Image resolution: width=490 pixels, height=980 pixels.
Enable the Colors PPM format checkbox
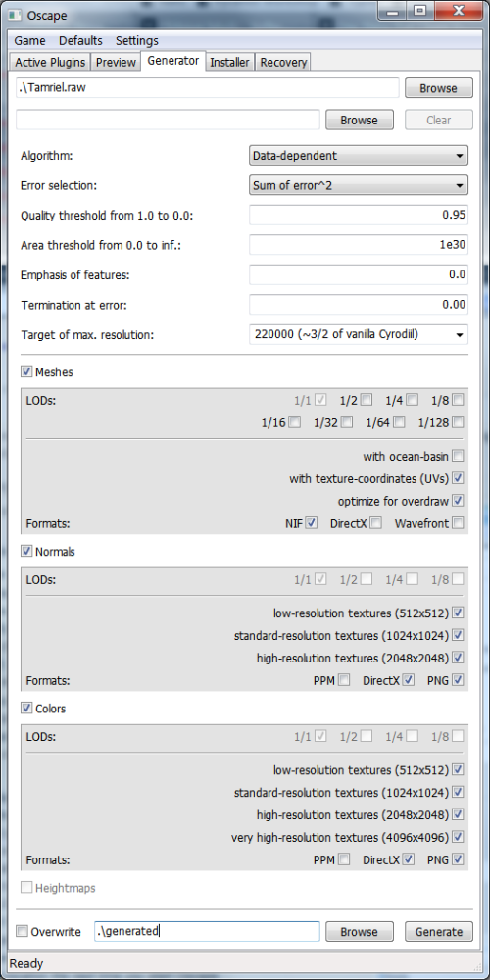(x=344, y=859)
